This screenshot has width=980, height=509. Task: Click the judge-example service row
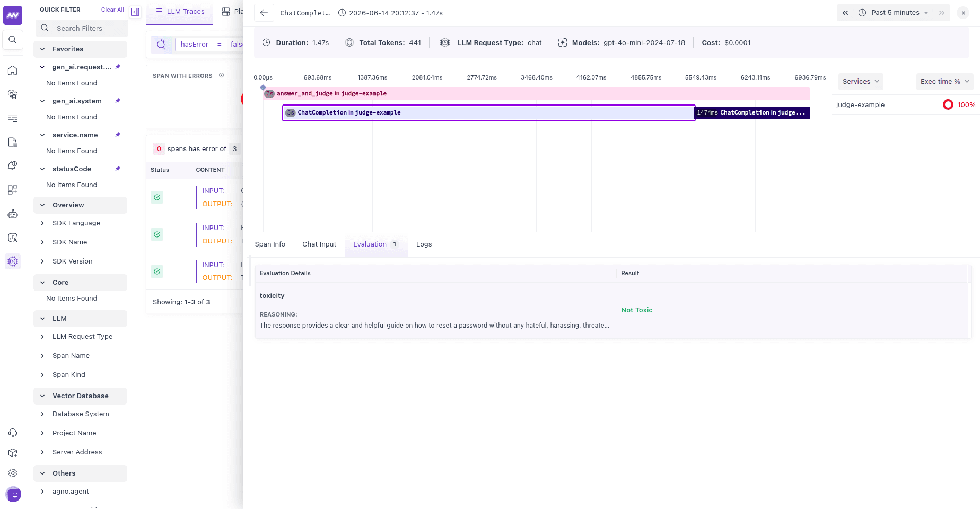point(905,105)
